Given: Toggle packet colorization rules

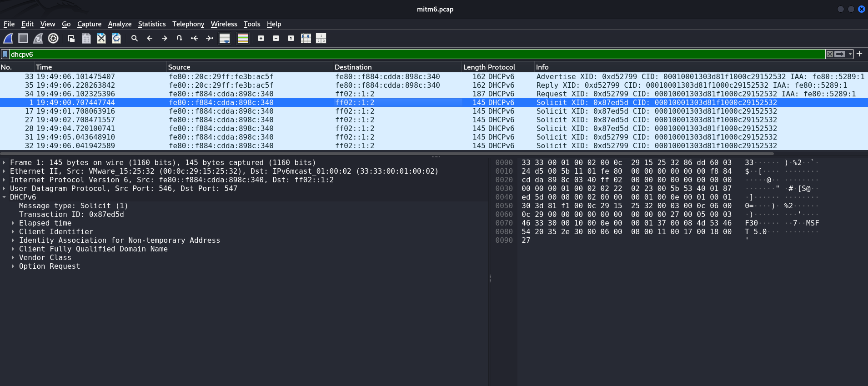Looking at the screenshot, I should [x=243, y=39].
